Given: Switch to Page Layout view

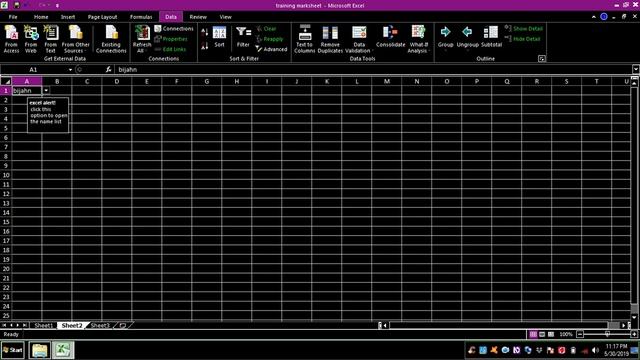Looking at the screenshot, I should [542, 334].
